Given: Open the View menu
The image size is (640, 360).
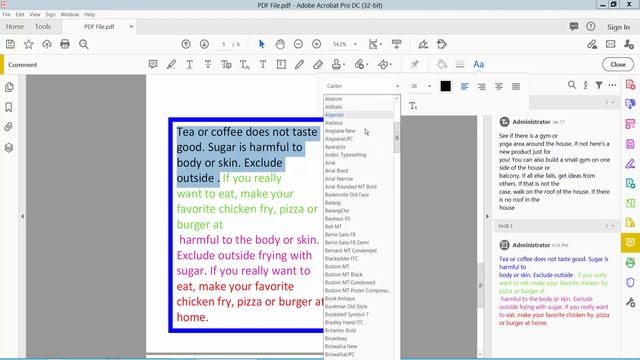Looking at the screenshot, I should [x=35, y=14].
